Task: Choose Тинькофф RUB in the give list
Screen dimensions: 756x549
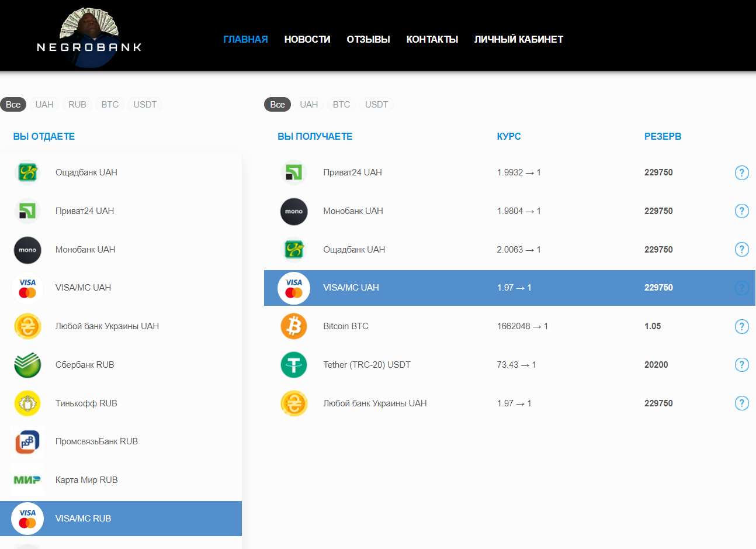Action: pyautogui.click(x=121, y=403)
